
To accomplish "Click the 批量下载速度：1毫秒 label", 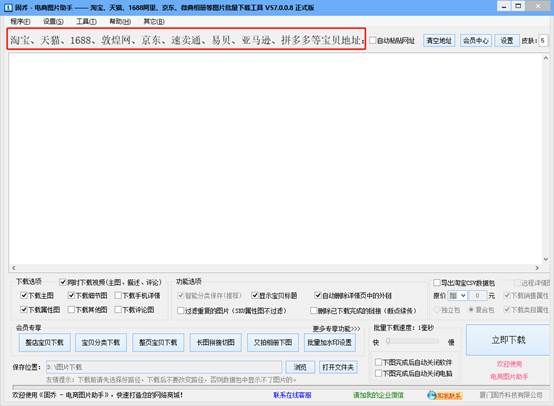I will pos(403,328).
